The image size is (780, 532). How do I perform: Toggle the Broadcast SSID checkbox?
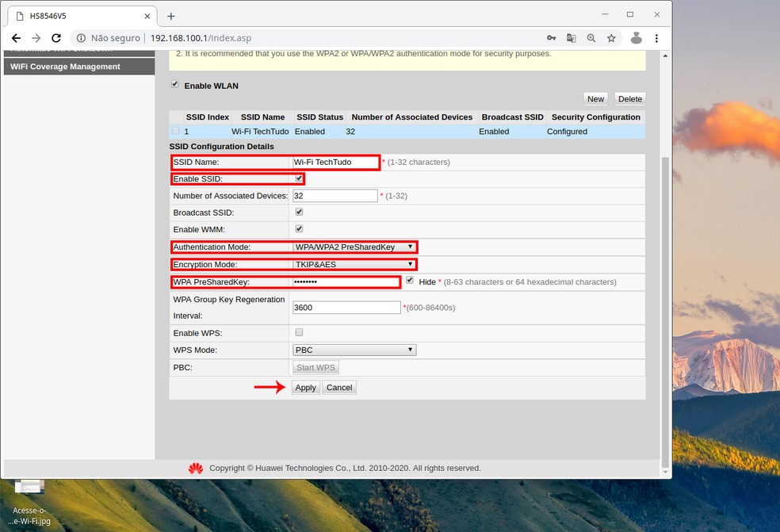coord(299,212)
